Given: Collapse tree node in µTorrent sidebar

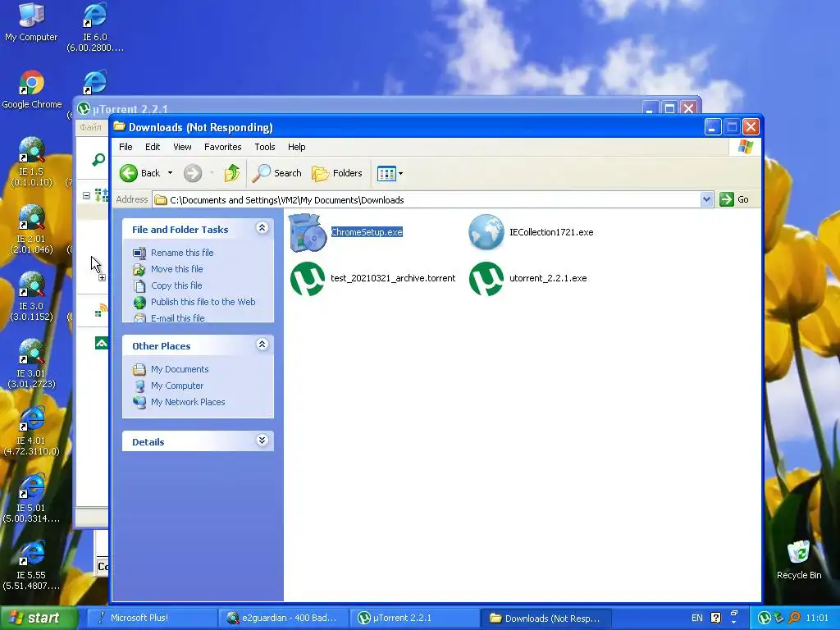Looking at the screenshot, I should point(86,195).
